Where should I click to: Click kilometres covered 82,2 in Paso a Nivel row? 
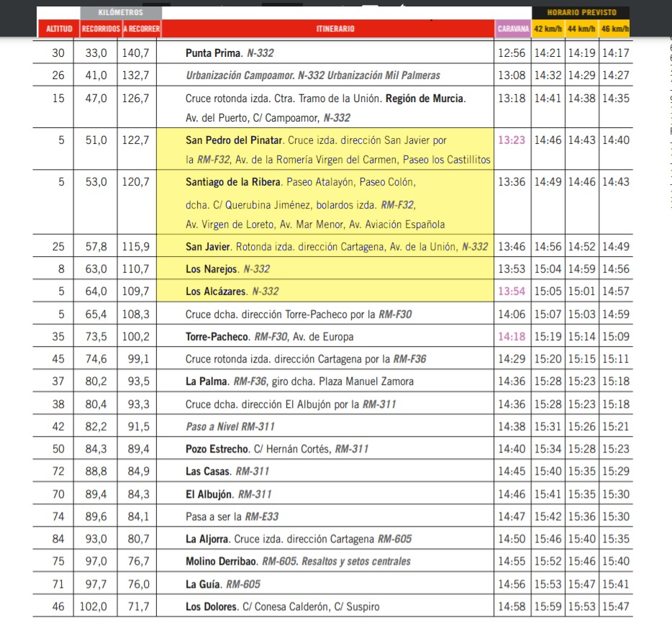96,427
